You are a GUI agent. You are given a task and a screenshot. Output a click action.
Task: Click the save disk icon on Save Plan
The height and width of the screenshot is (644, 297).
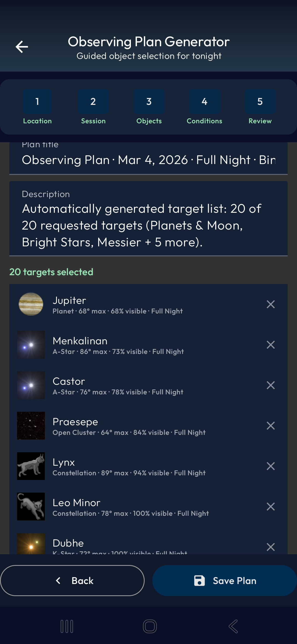point(199,581)
